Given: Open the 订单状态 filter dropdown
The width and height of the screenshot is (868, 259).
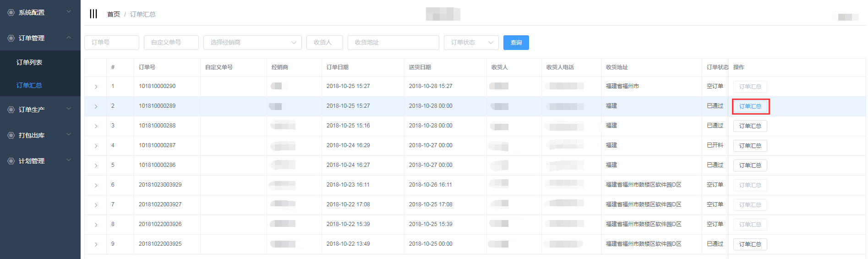Looking at the screenshot, I should point(471,43).
